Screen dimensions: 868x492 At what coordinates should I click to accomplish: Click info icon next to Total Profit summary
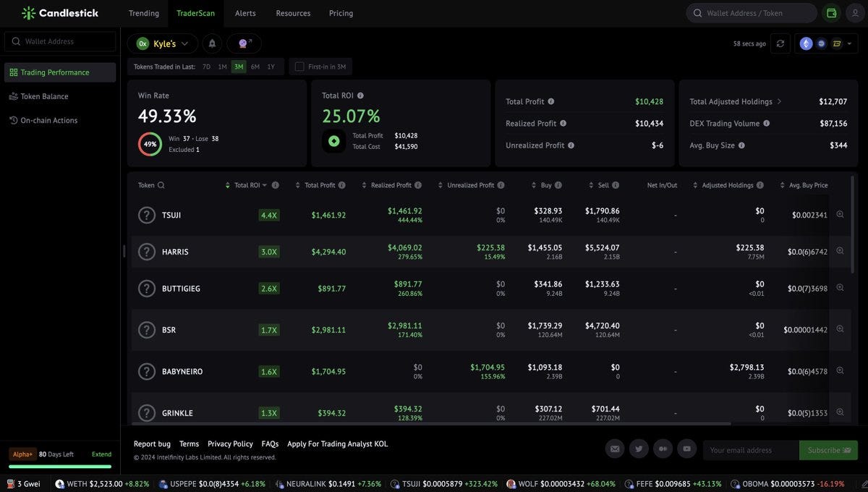click(x=551, y=102)
